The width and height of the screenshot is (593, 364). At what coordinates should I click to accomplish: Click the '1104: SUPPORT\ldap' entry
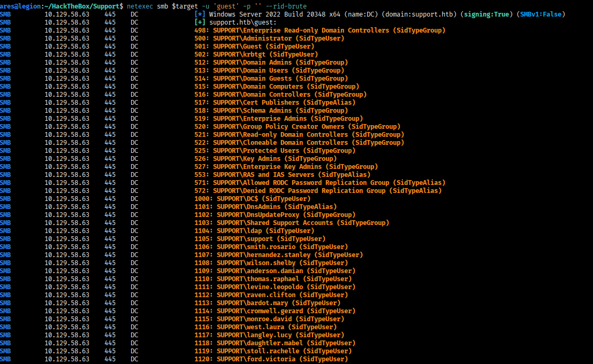click(x=254, y=231)
